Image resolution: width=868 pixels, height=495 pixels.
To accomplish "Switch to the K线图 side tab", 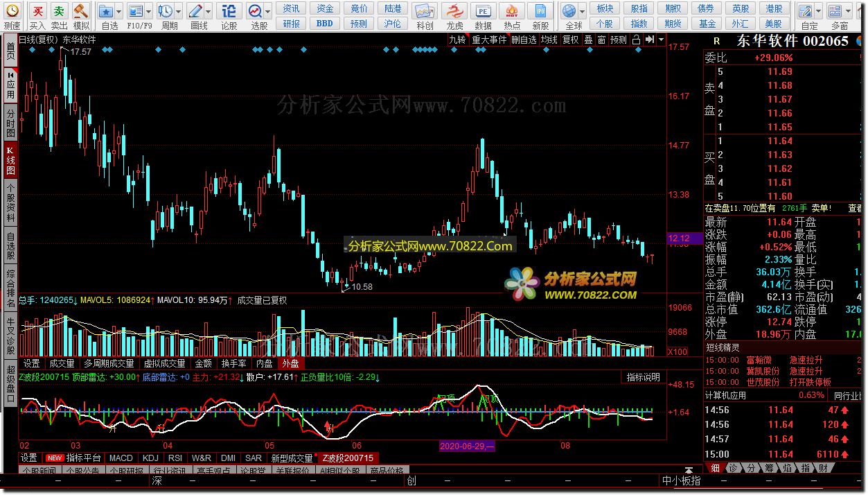I will click(x=10, y=160).
